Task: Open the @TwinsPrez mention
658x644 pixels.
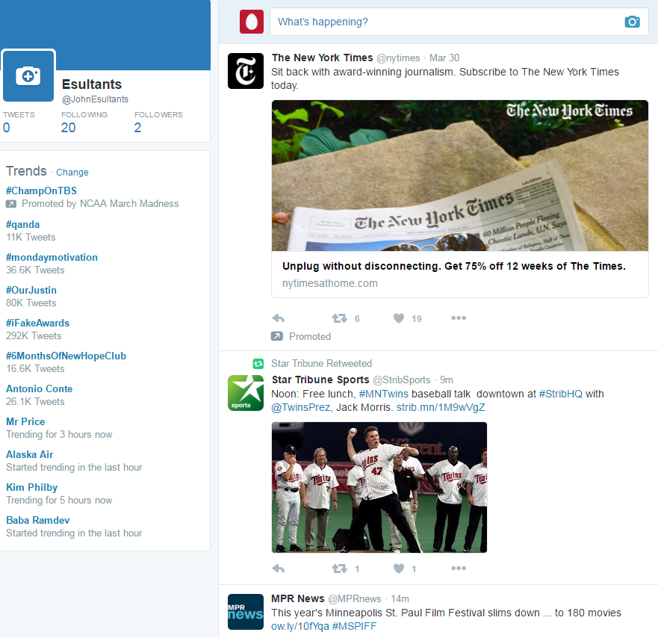Action: pyautogui.click(x=301, y=407)
